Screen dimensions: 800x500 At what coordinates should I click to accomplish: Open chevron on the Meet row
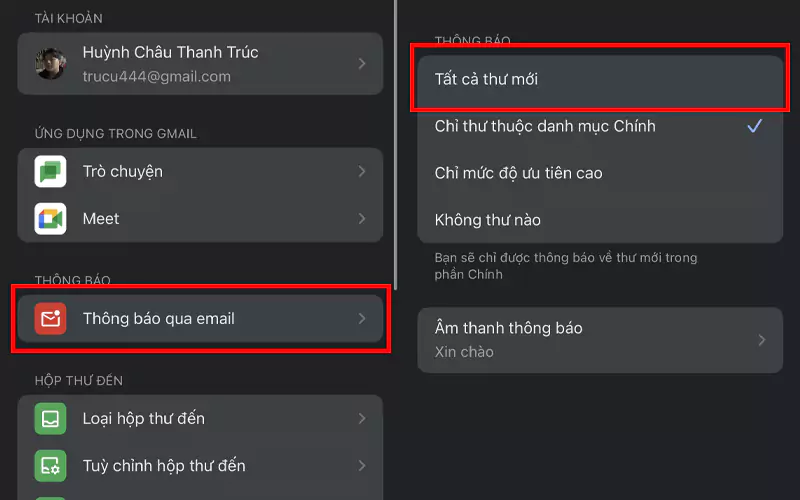(x=362, y=218)
